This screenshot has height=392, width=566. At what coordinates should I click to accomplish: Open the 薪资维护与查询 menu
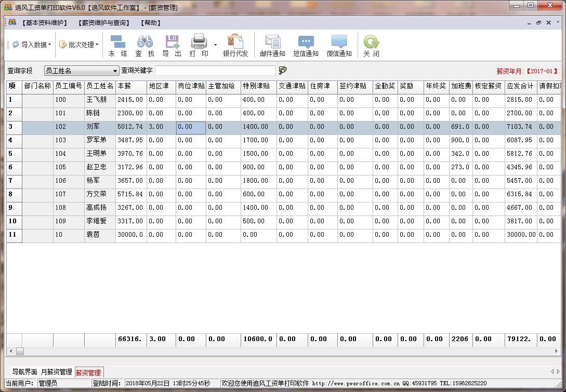point(103,23)
